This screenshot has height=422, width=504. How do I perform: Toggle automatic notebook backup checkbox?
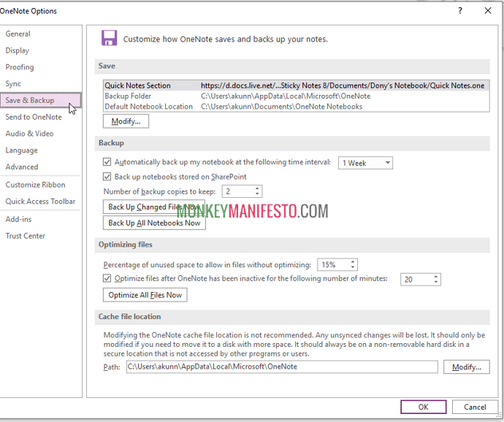coord(107,161)
